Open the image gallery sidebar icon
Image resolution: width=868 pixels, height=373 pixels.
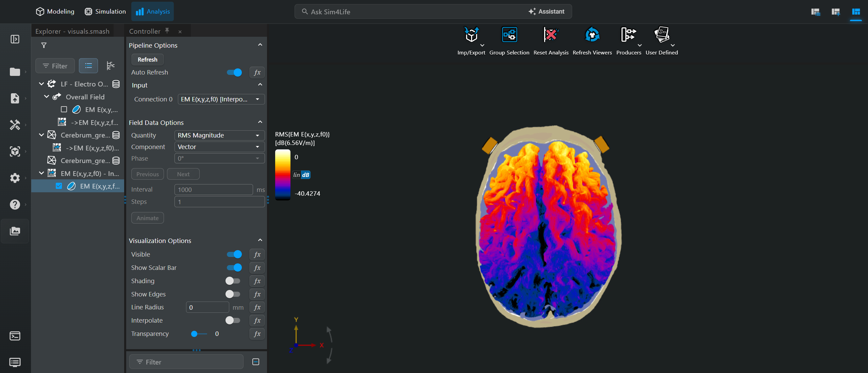[x=15, y=231]
